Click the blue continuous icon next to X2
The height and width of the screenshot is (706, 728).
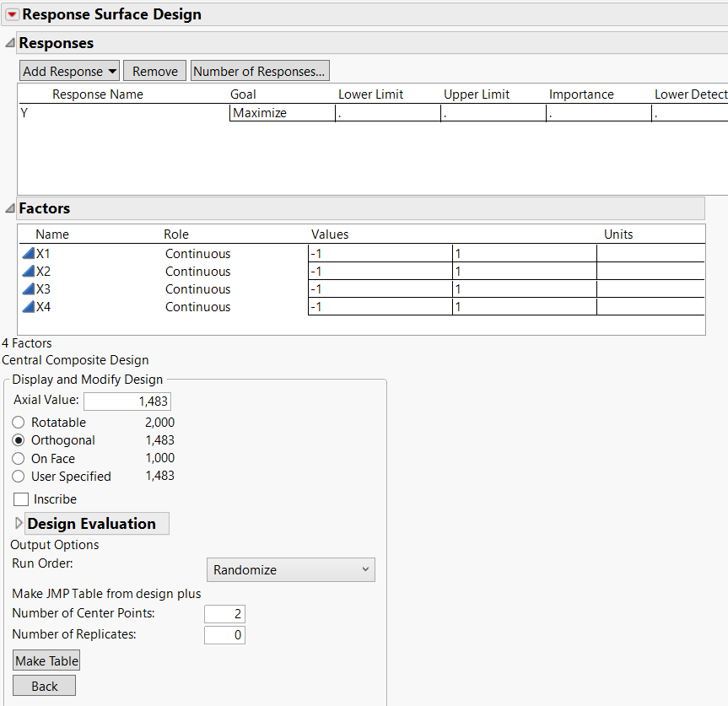coord(29,271)
